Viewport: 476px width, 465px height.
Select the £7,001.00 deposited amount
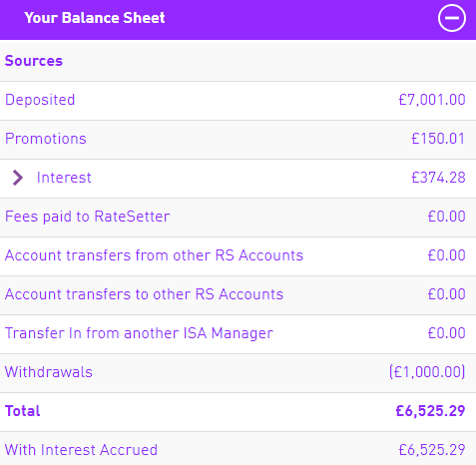(x=432, y=100)
